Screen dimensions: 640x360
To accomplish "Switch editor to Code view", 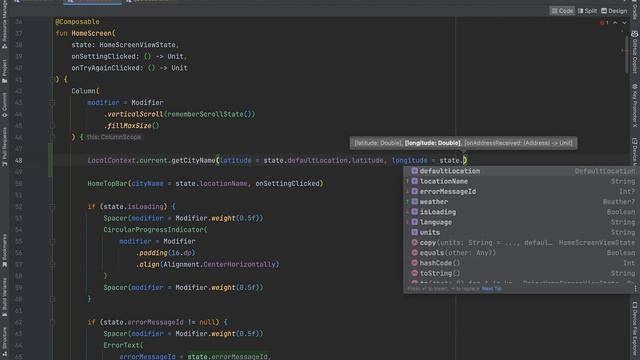I will [562, 11].
